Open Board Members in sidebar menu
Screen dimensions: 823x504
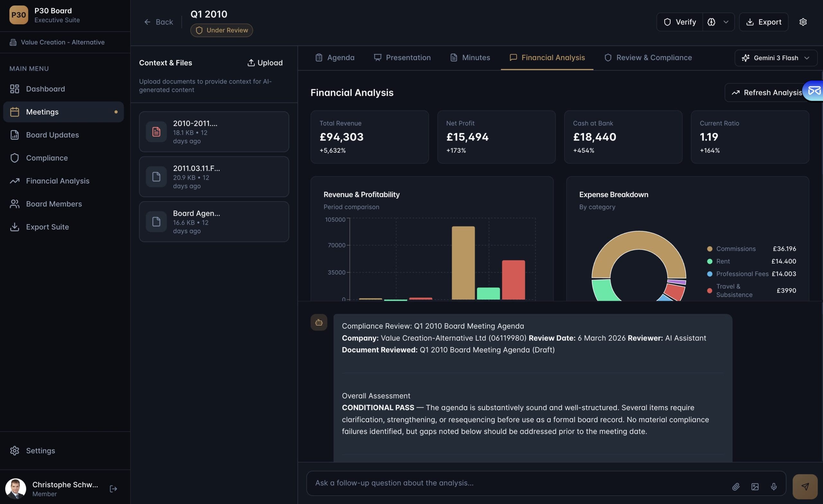pos(54,204)
